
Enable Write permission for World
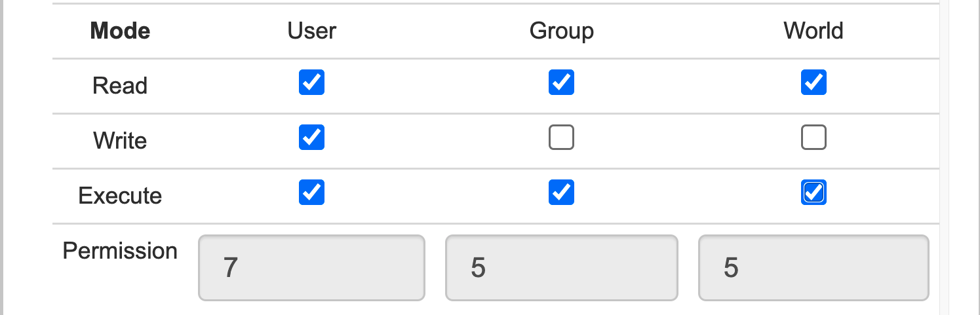pyautogui.click(x=813, y=138)
